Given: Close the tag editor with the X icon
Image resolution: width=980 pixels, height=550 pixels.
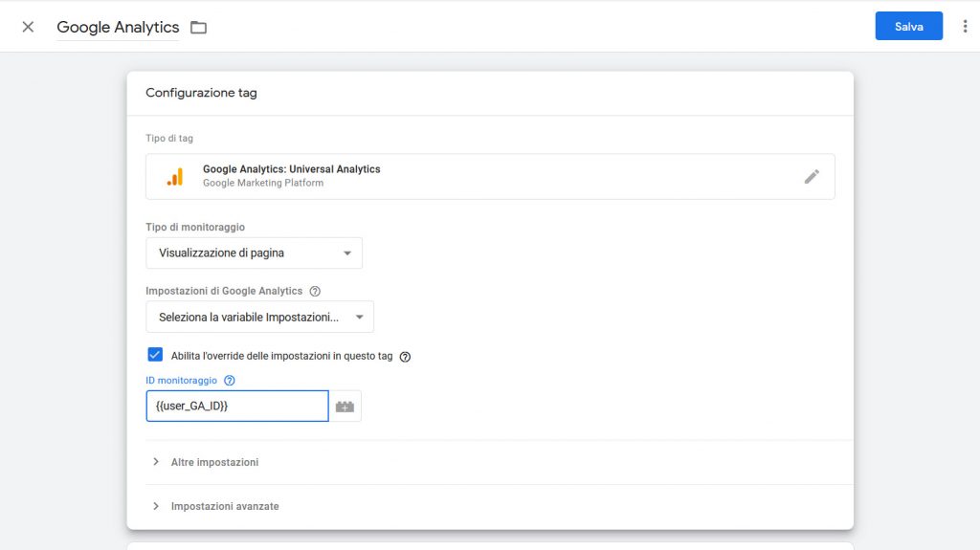Looking at the screenshot, I should point(28,27).
